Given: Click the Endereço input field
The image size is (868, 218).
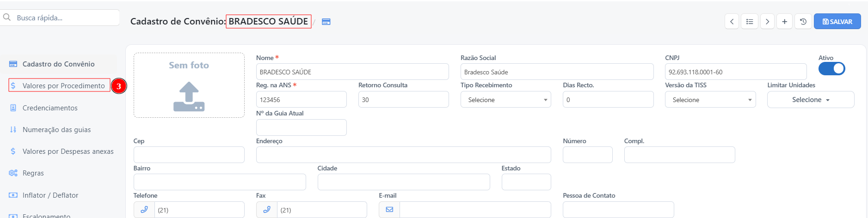Looking at the screenshot, I should [x=404, y=155].
